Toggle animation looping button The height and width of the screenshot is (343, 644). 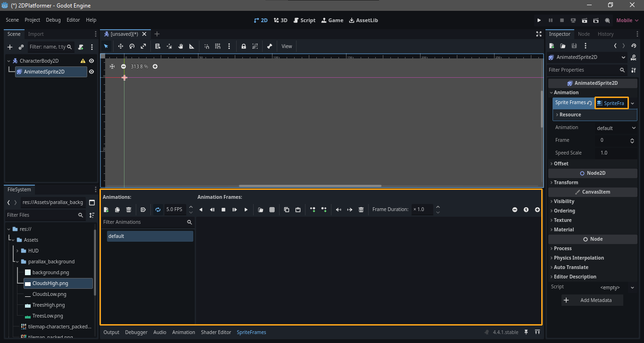tap(158, 210)
